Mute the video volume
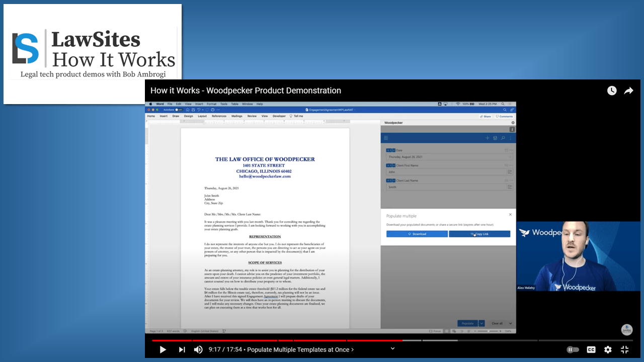Screen dimensions: 644x362 198,349
